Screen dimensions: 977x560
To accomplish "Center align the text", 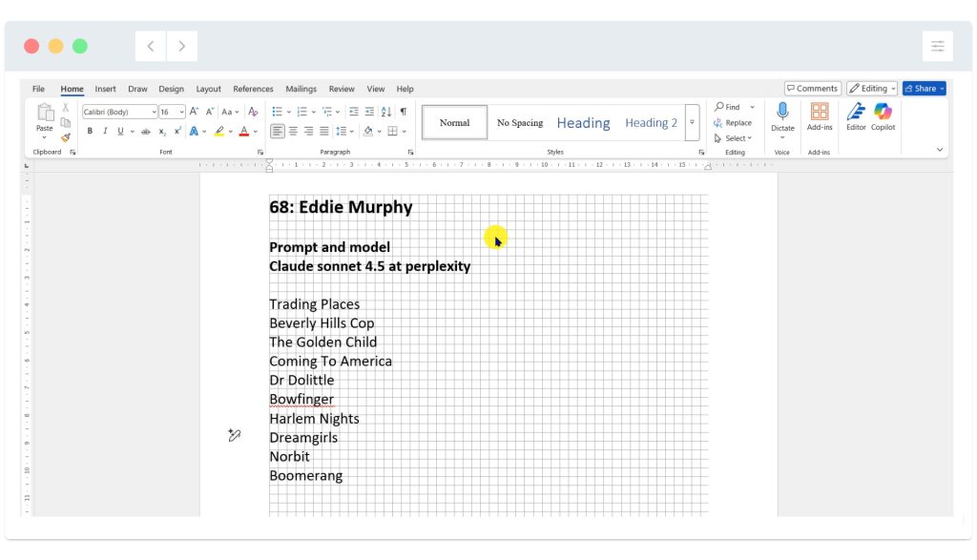I will coord(293,132).
